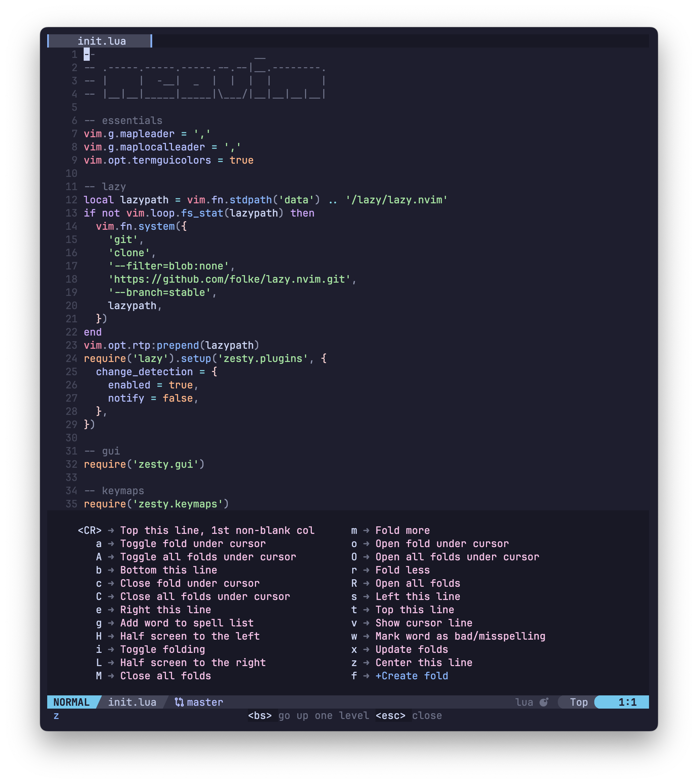Click the <bs> go up one level hint
The width and height of the screenshot is (698, 784).
[309, 715]
